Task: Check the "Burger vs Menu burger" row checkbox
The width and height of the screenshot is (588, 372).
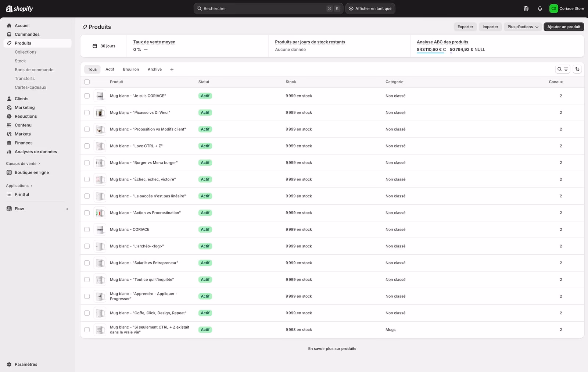Action: click(87, 162)
